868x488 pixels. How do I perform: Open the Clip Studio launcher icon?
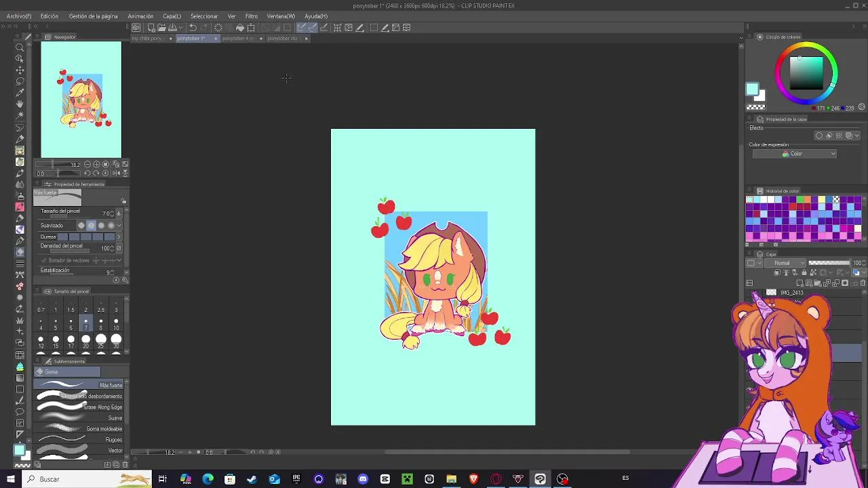tap(136, 28)
